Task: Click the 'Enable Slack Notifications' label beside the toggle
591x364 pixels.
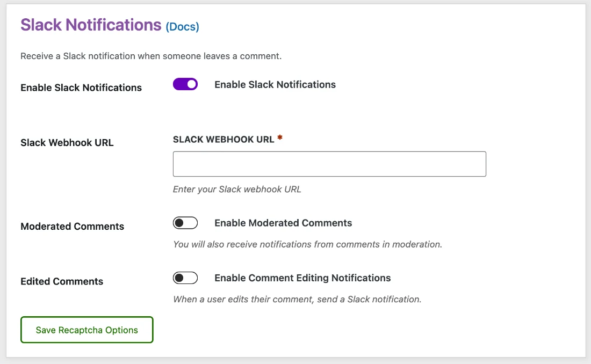Action: pos(275,84)
